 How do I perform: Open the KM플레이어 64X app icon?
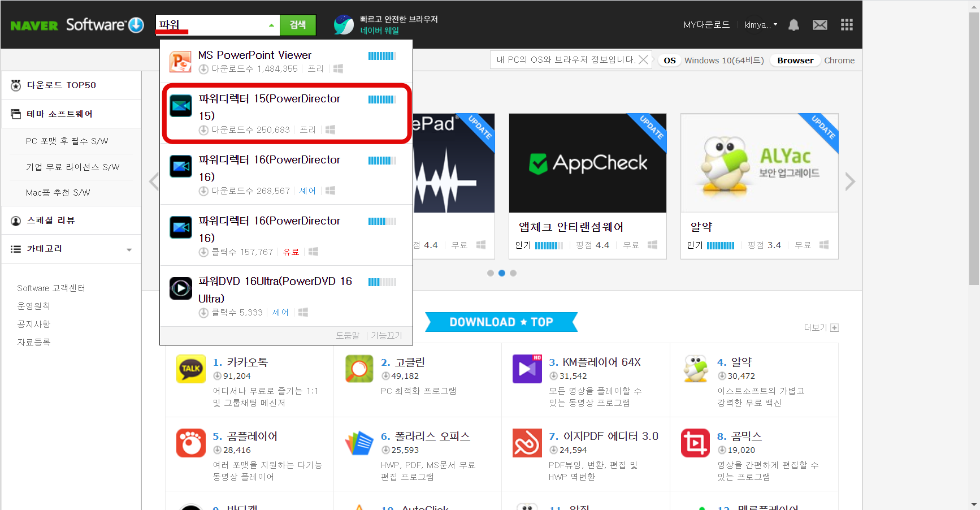point(527,369)
